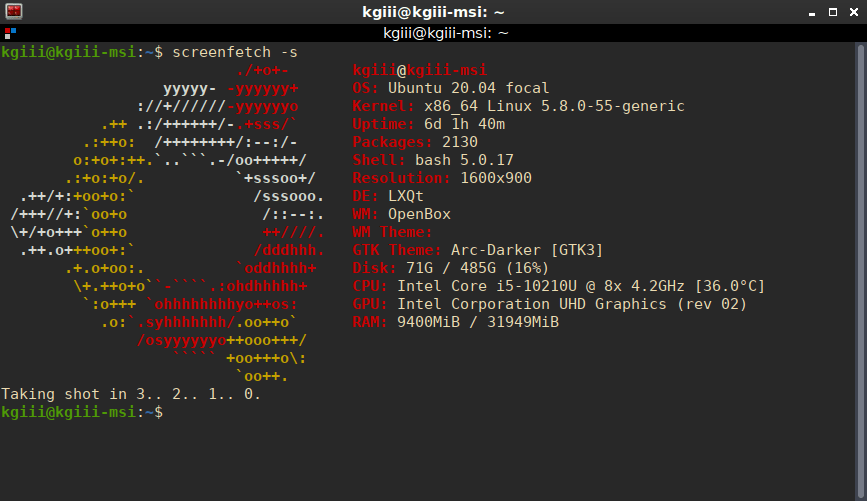Image resolution: width=867 pixels, height=501 pixels.
Task: Click GTK theme value 'Arc-Darker [GTK3]'
Action: pyautogui.click(x=527, y=250)
